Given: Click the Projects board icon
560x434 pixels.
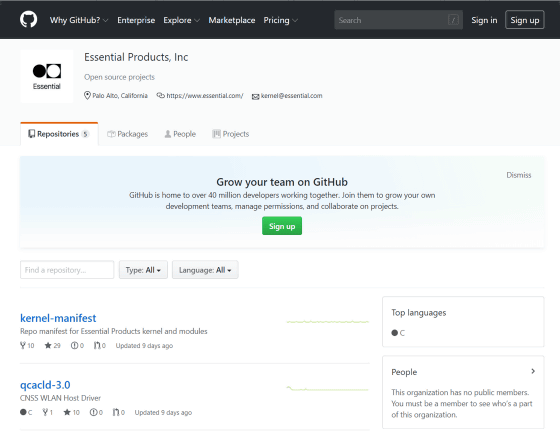Looking at the screenshot, I should pos(216,134).
